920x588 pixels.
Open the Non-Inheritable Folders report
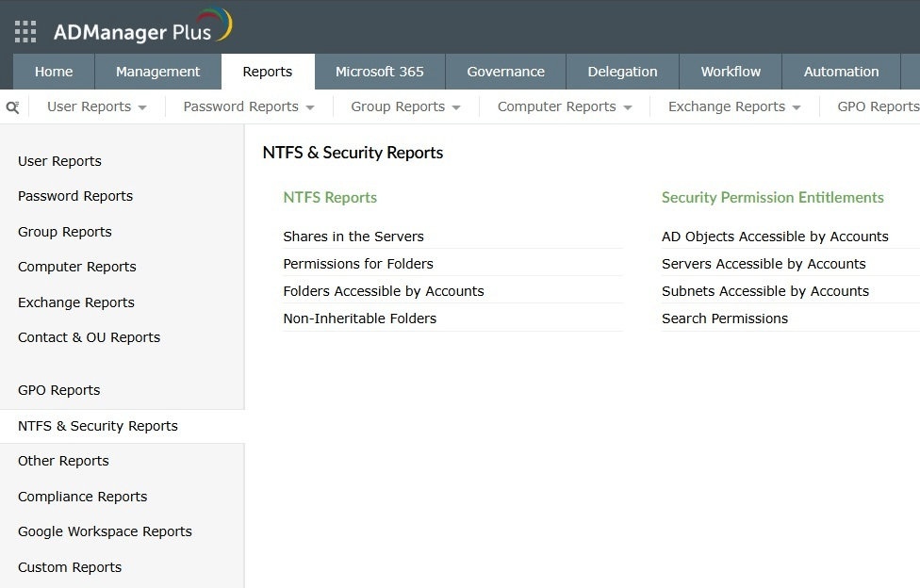point(359,318)
